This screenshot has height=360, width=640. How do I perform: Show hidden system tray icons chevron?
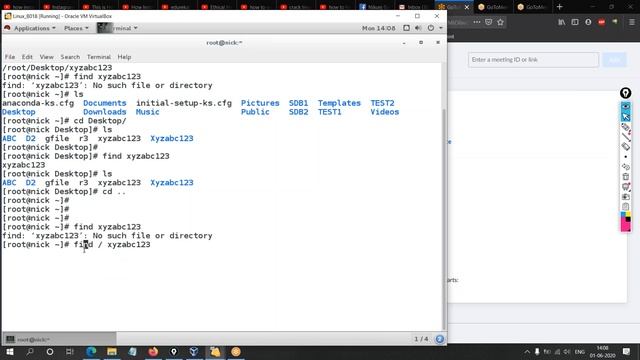527,351
